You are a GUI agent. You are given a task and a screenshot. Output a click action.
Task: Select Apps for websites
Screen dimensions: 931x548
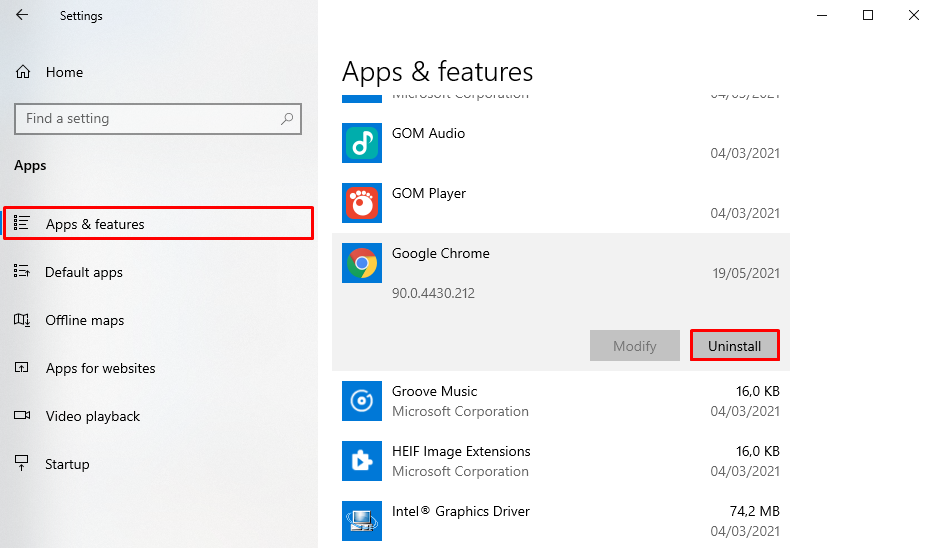tap(100, 368)
